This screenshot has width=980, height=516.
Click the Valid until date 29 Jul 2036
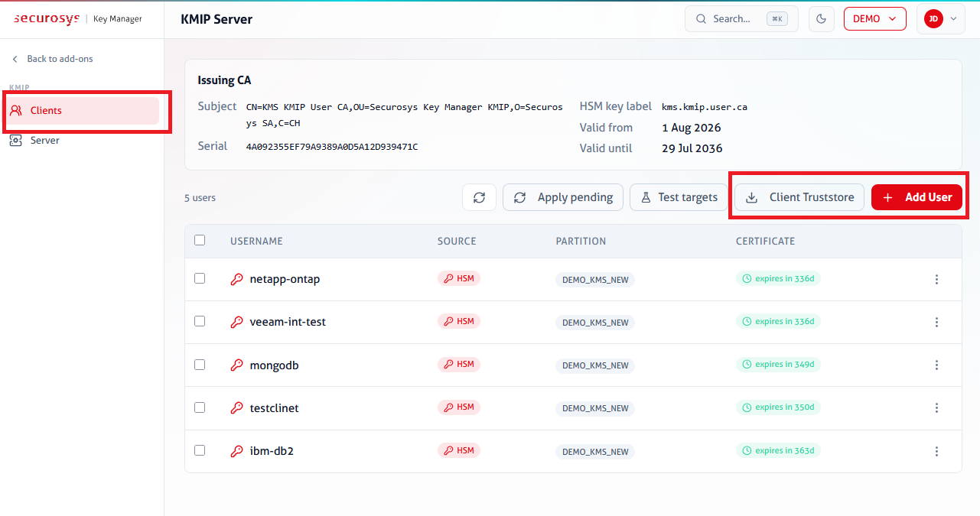point(692,148)
